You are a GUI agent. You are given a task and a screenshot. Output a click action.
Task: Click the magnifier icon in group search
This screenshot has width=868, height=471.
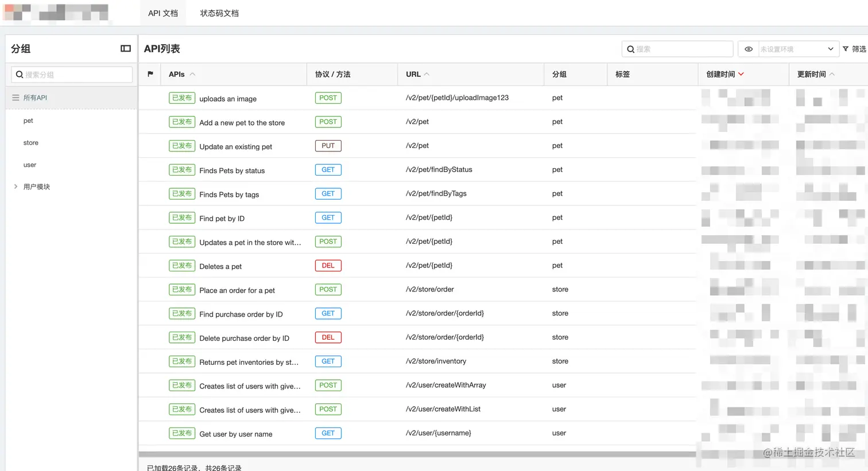coord(20,75)
